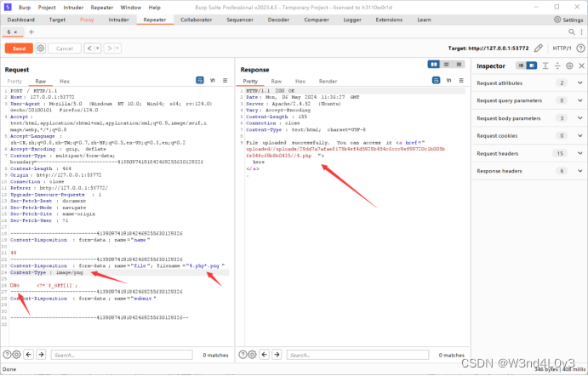Open the Burp menu

(x=25, y=7)
